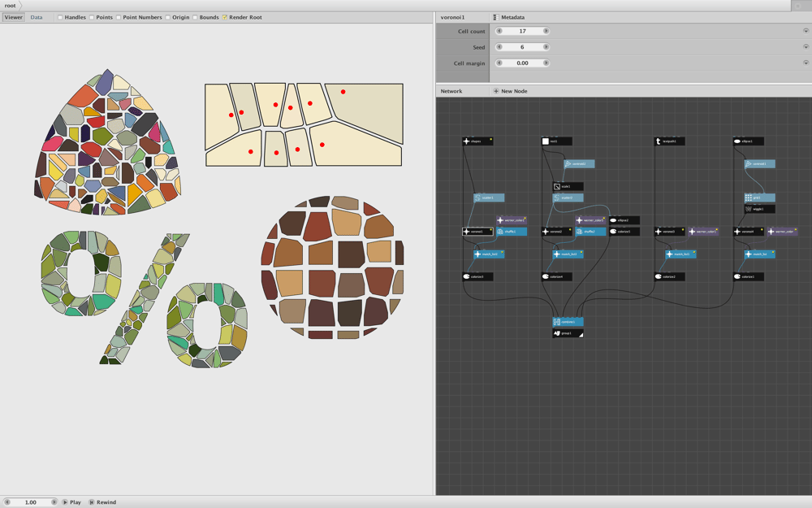The height and width of the screenshot is (508, 812).
Task: Step the frame number backward
Action: coord(7,502)
